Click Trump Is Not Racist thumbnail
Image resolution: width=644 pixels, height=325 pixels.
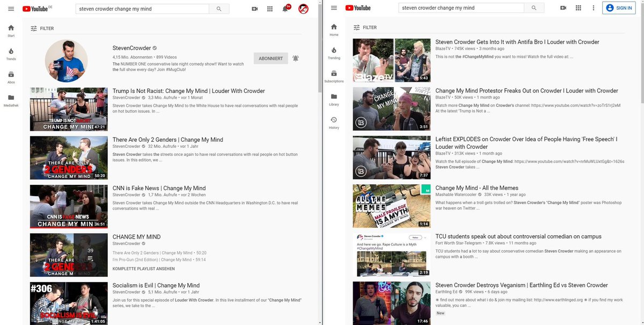(x=69, y=109)
